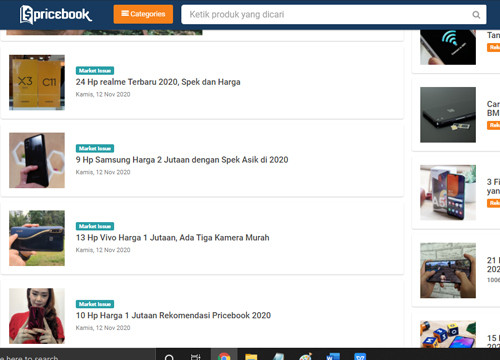500x360 pixels.
Task: Click the sidebar gaming phone thumbnail
Action: click(x=448, y=270)
